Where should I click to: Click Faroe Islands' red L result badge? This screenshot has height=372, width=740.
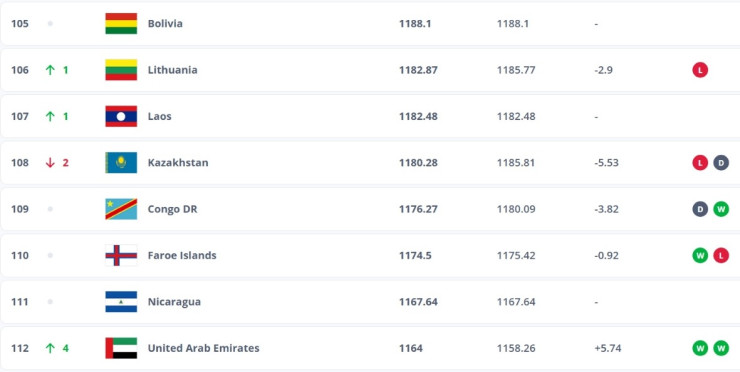721,256
